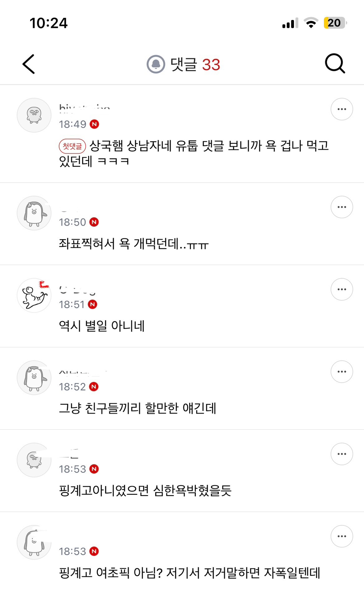This screenshot has width=364, height=593.
Task: View profile avatar of 18:52 commenter
Action: click(x=34, y=377)
